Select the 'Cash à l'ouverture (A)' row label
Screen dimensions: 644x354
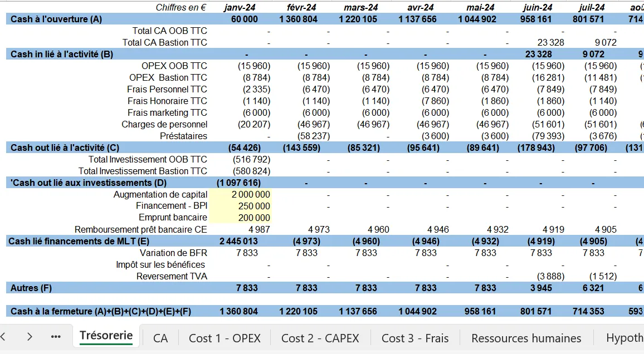[x=56, y=19]
